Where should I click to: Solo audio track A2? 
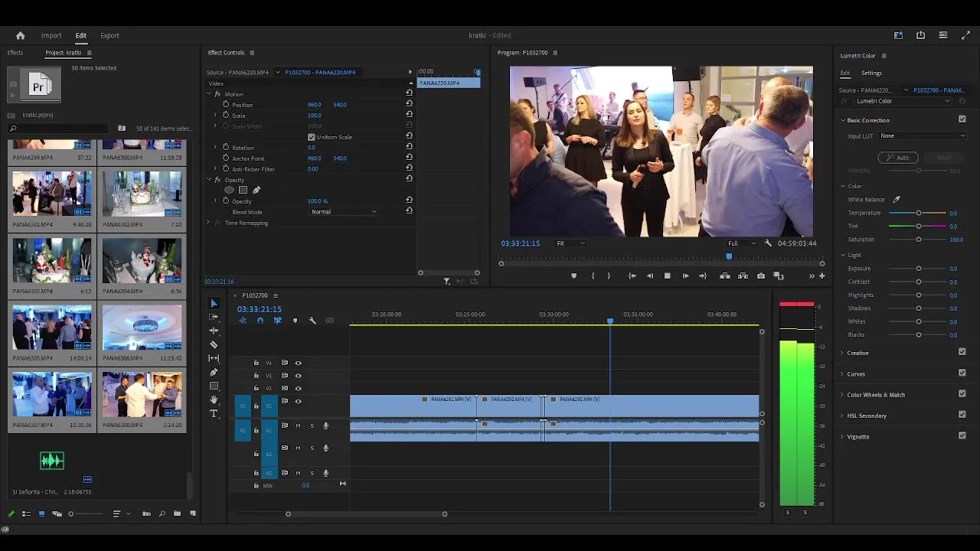(312, 448)
